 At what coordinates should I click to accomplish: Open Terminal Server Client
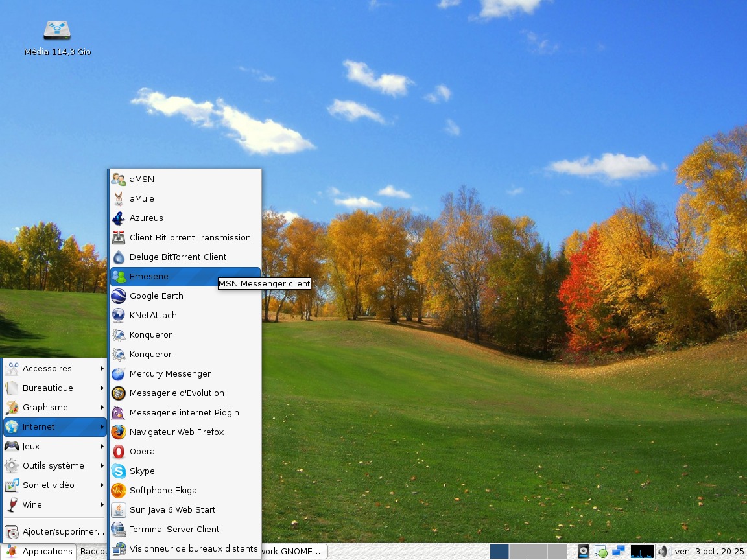185,530
